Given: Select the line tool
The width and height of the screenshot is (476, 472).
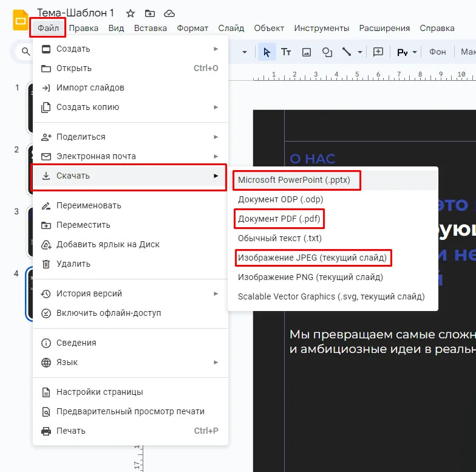Looking at the screenshot, I should pos(347,52).
